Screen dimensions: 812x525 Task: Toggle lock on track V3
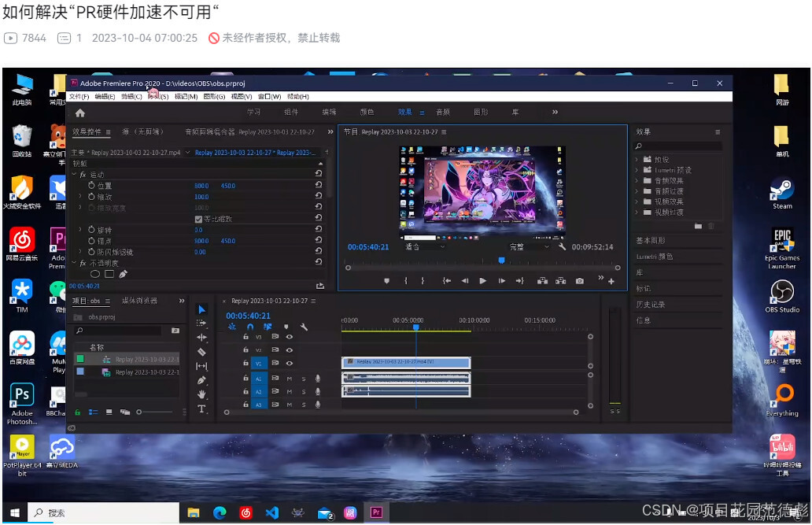[246, 337]
